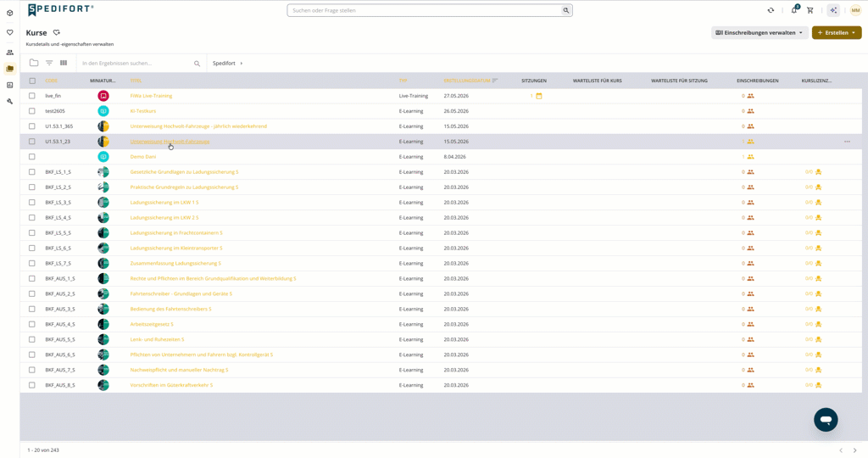Open the FiWa Live-Training course link
The width and height of the screenshot is (868, 458).
pos(151,96)
